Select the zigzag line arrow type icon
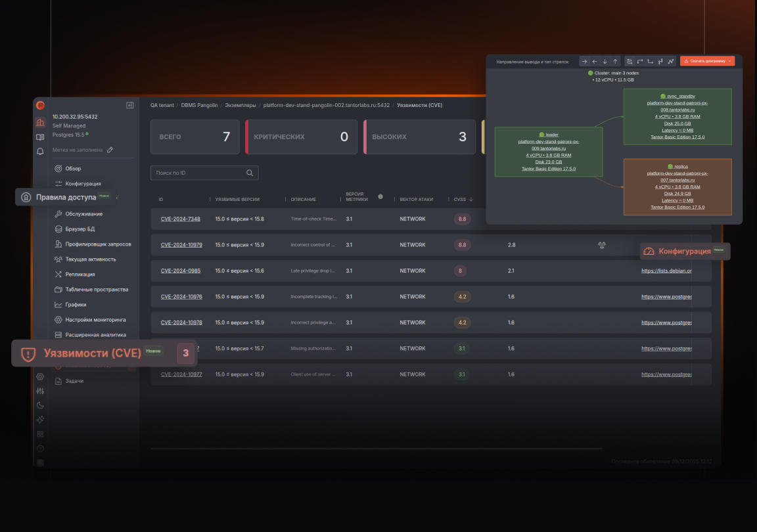The image size is (757, 532). [x=671, y=61]
